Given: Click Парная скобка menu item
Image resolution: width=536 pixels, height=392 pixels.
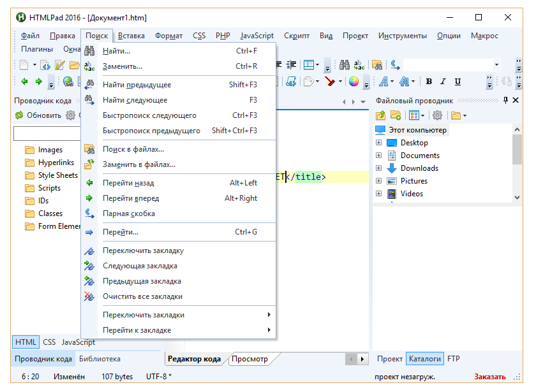Looking at the screenshot, I should [x=178, y=214].
